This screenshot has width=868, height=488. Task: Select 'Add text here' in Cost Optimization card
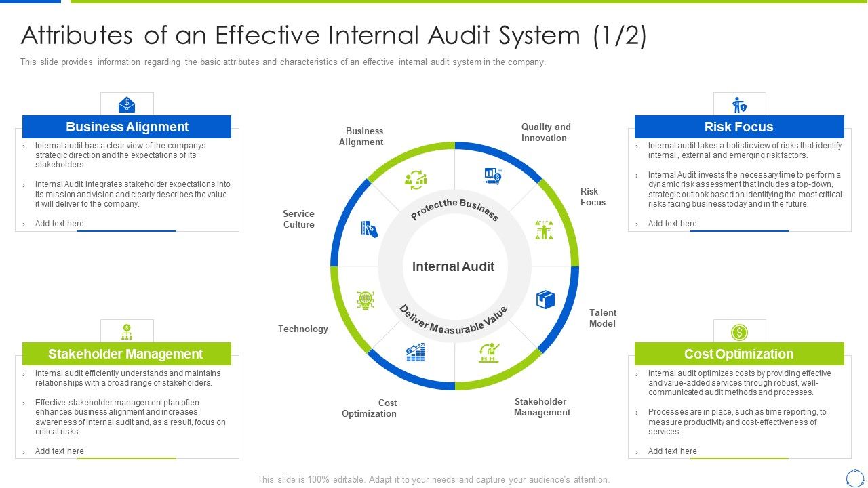click(x=672, y=451)
